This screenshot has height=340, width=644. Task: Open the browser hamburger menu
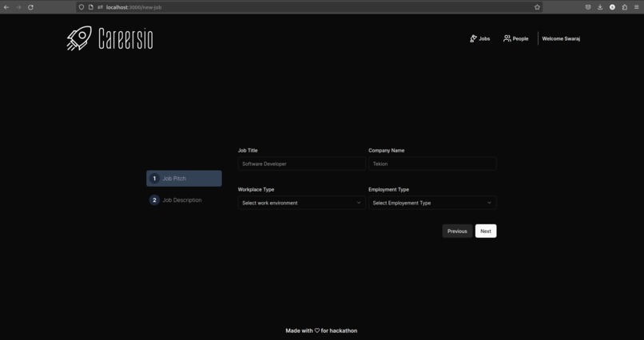pyautogui.click(x=636, y=7)
